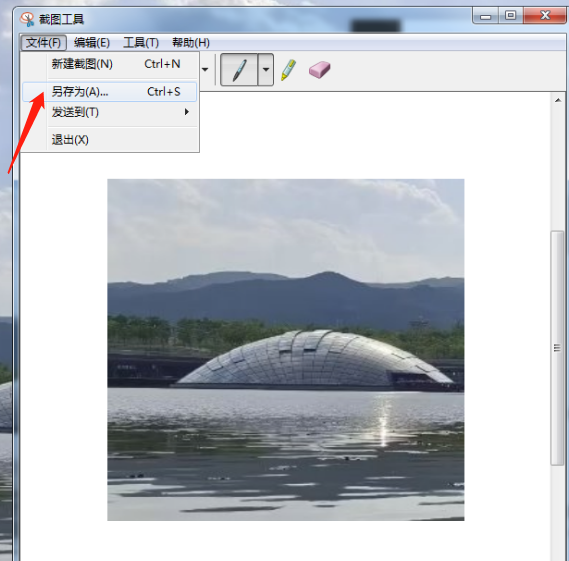
Task: Choose 另存为(A)... menu entry
Action: [110, 92]
